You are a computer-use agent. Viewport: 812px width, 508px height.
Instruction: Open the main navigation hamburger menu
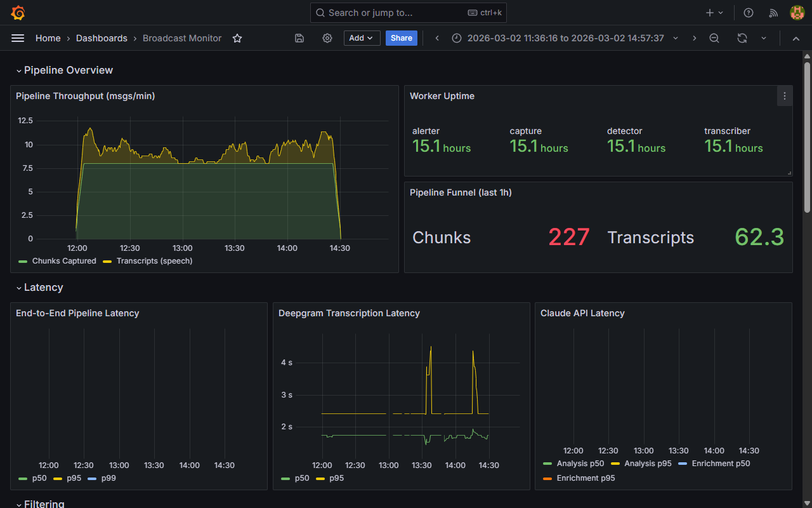(18, 38)
